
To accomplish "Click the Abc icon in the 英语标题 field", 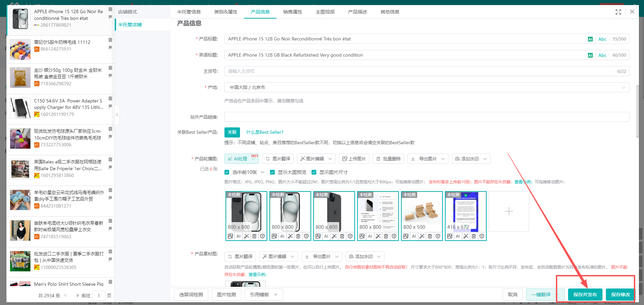I will click(602, 55).
